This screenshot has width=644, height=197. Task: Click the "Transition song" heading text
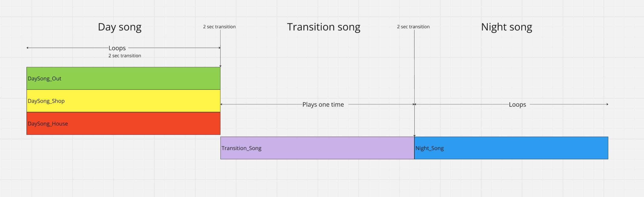324,27
